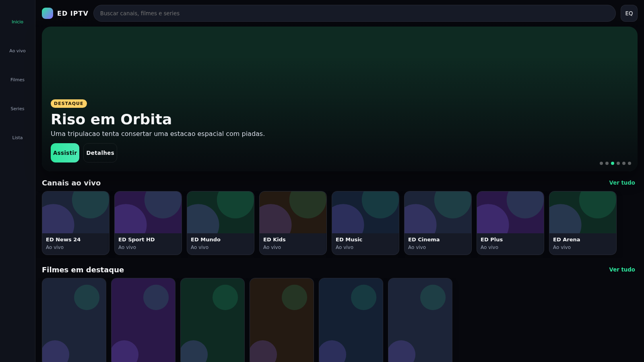Select fifth carousel dot indicator
The image size is (644, 362).
tap(624, 163)
